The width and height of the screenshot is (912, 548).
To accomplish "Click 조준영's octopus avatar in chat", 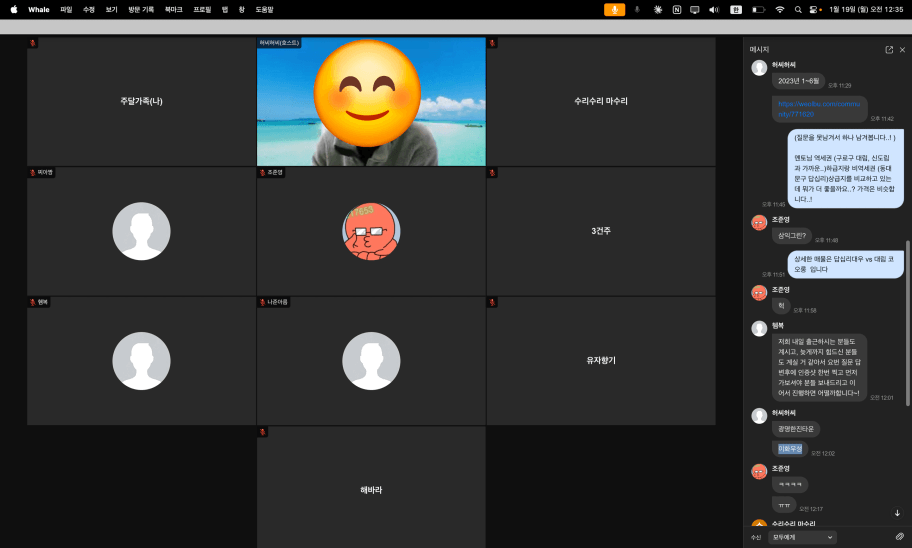I will click(759, 222).
